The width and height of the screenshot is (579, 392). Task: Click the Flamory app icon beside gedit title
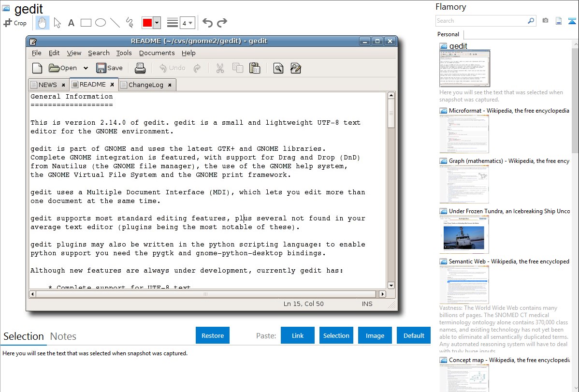[x=6, y=8]
